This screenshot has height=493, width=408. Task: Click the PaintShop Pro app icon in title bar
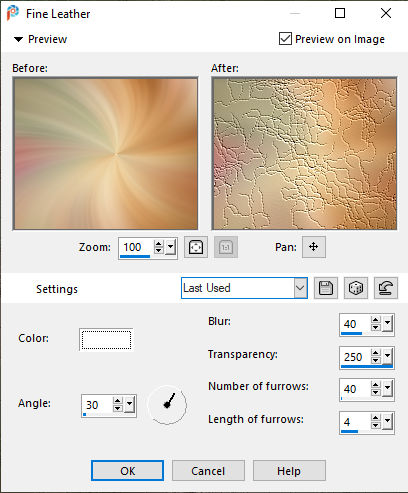[13, 13]
